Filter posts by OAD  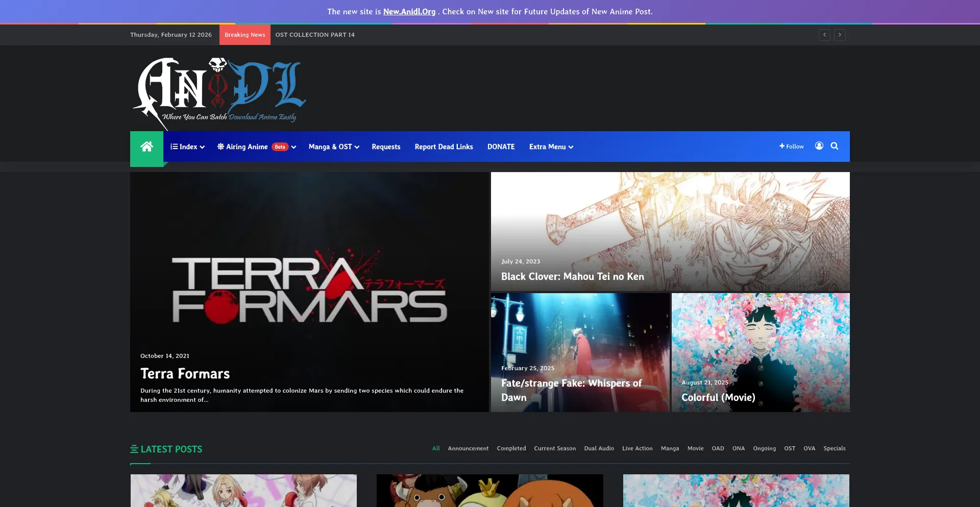718,448
